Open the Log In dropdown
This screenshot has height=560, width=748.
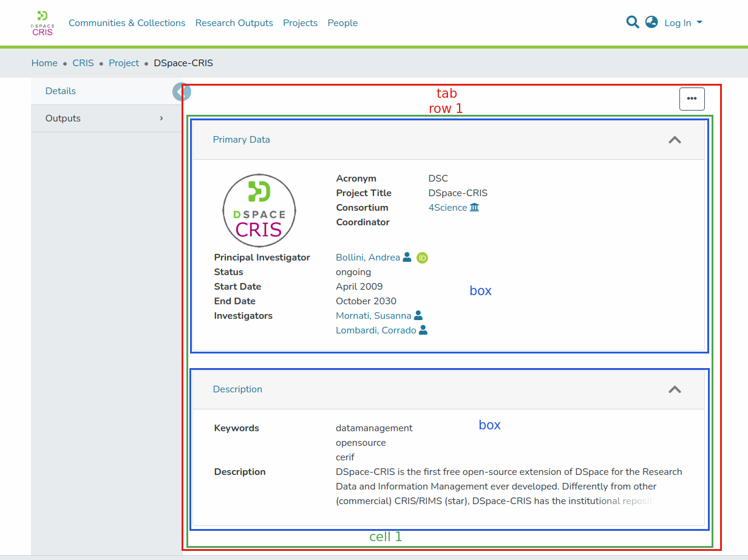[x=683, y=23]
